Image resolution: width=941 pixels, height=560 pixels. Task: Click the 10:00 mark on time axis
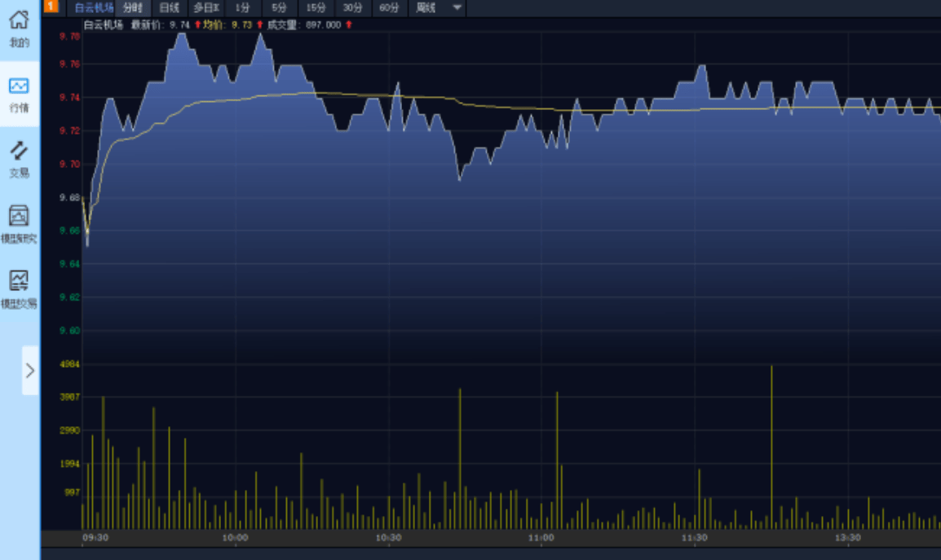pos(235,538)
